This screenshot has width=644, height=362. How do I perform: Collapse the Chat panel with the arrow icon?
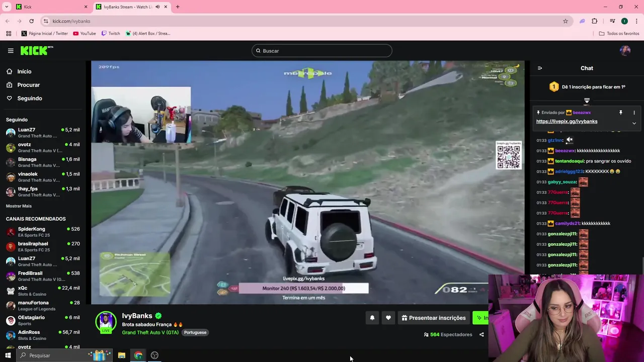(x=540, y=68)
